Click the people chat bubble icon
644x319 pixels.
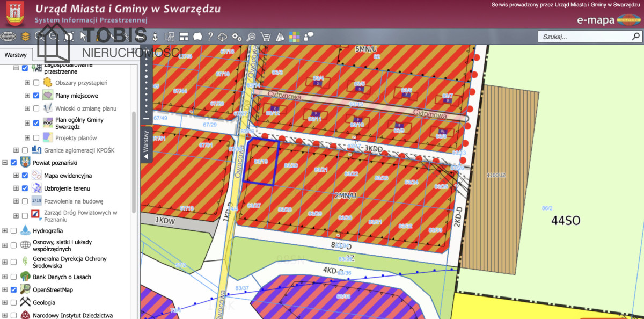309,37
